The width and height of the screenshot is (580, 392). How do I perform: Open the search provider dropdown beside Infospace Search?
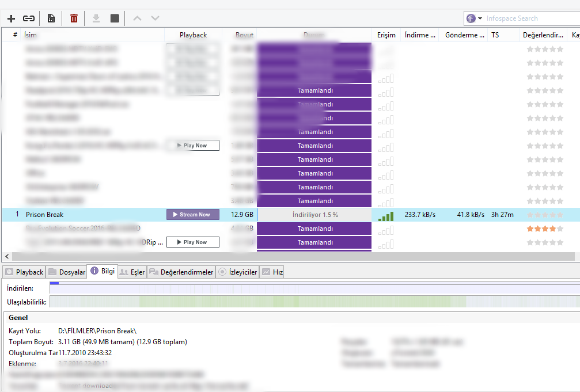(x=480, y=18)
